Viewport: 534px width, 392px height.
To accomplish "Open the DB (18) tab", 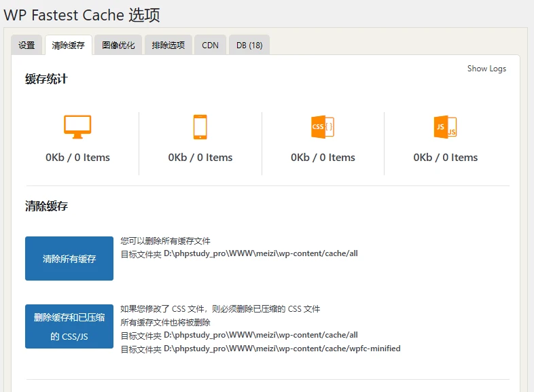I will (x=249, y=45).
